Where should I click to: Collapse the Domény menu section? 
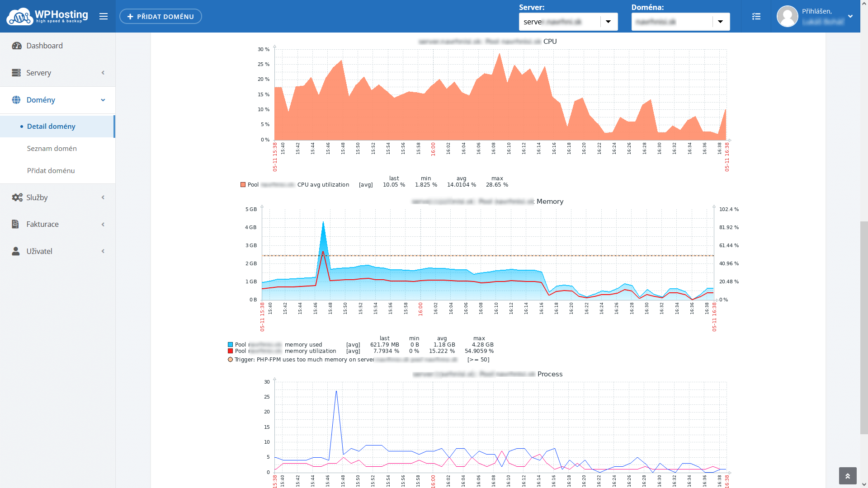[x=103, y=100]
